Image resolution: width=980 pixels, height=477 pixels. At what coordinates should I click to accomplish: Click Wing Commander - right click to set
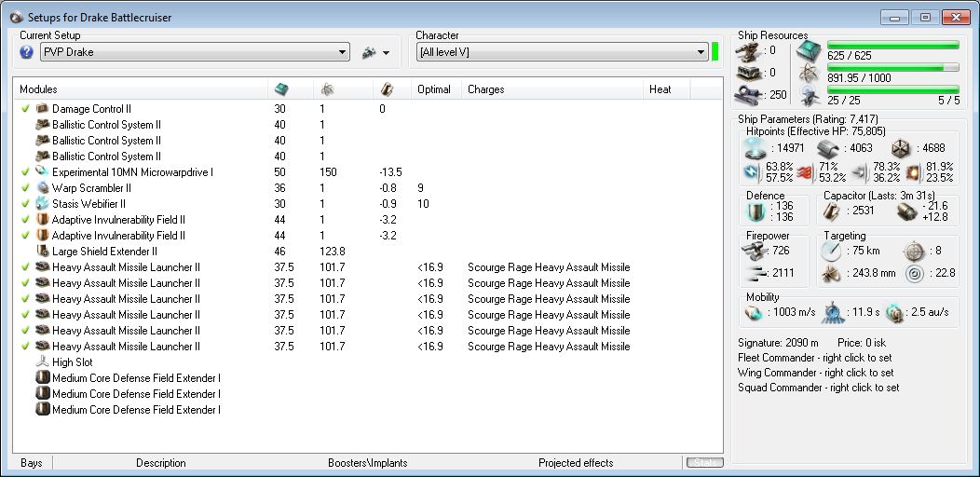click(816, 373)
